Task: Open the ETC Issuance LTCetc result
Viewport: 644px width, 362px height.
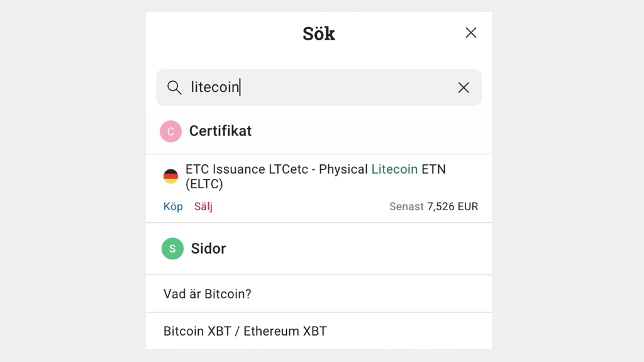Action: pyautogui.click(x=277, y=169)
